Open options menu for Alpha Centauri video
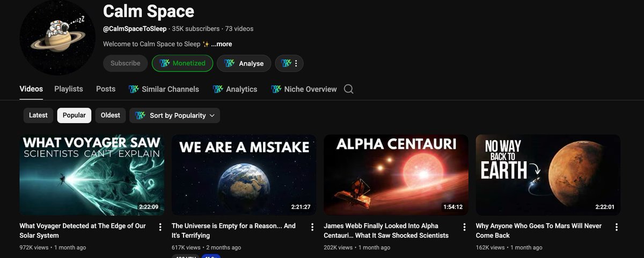This screenshot has width=644, height=258. (x=464, y=227)
